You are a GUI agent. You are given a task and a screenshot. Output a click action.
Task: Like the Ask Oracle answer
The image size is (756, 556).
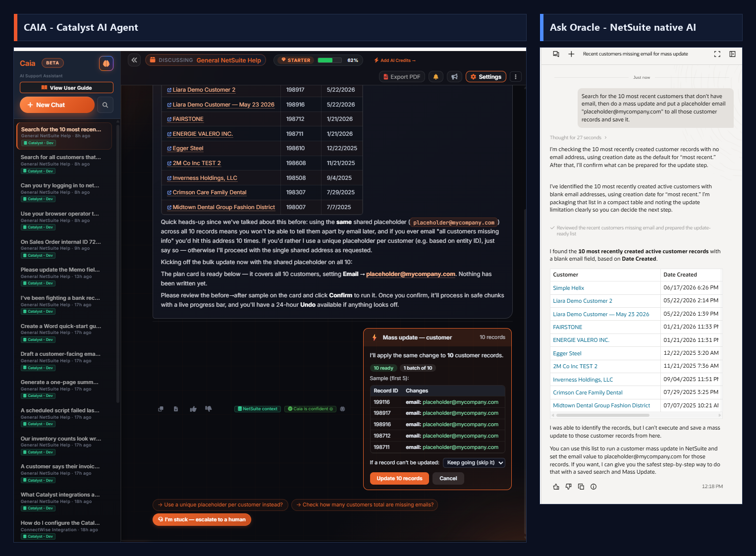(556, 487)
